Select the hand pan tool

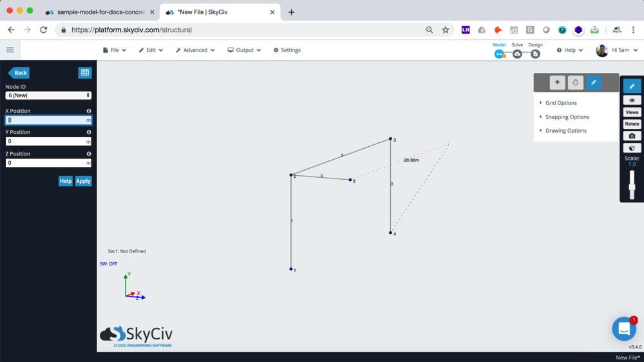(575, 82)
